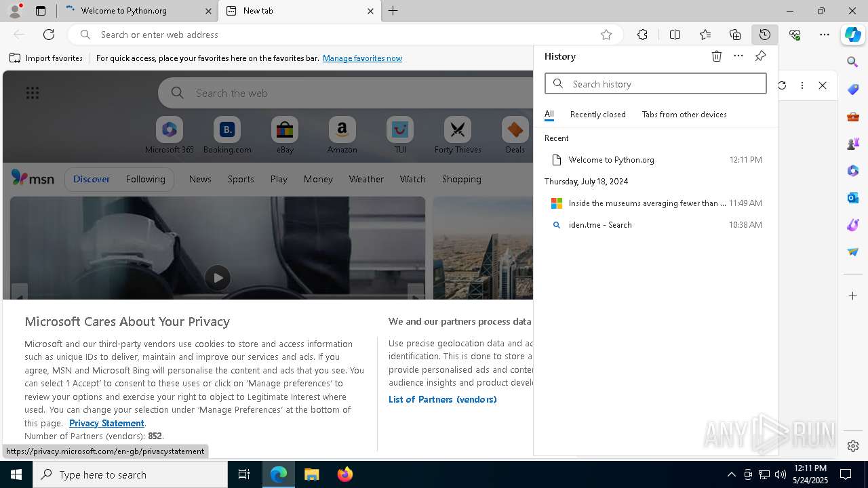
Task: Open Microsoft 365 quick link
Action: pos(170,136)
